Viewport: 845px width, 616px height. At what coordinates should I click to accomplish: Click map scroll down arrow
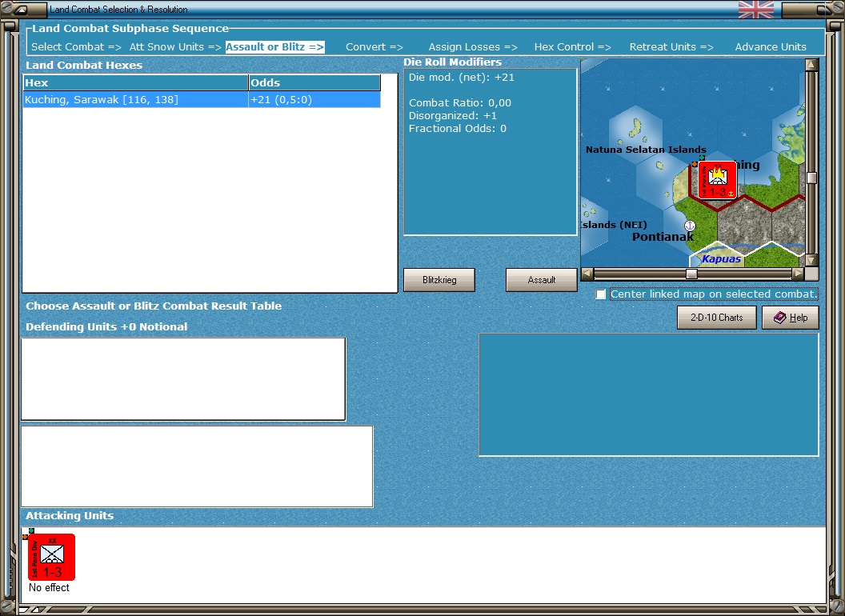pos(811,260)
